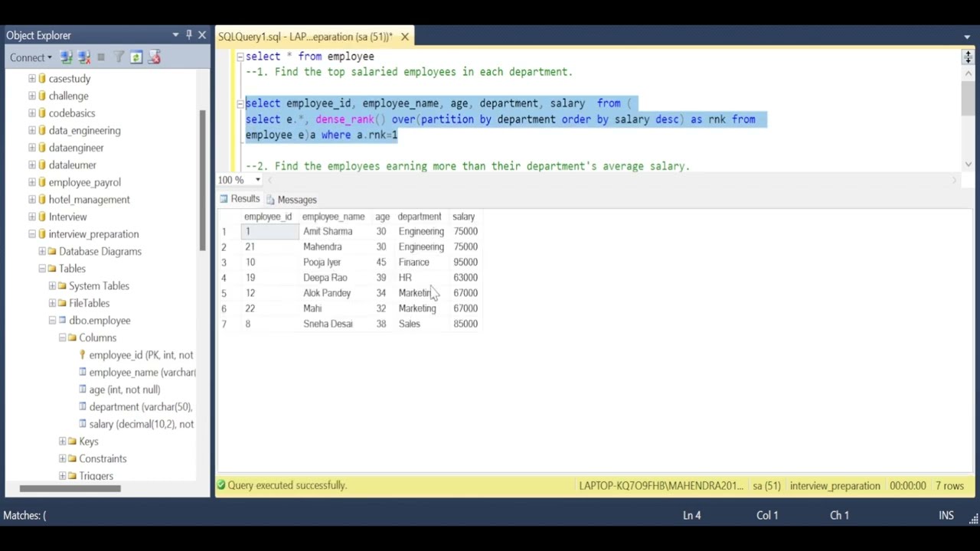The image size is (980, 551).
Task: Click the dataengineer database icon
Action: 41,148
